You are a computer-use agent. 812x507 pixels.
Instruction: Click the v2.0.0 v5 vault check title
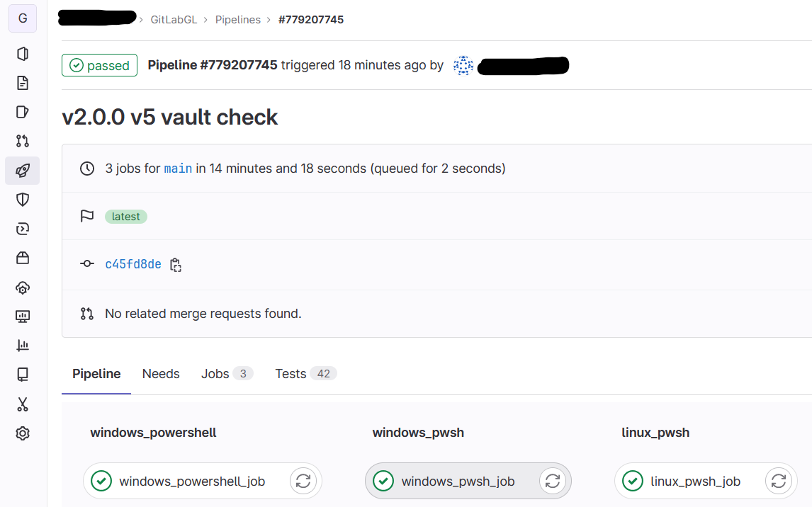pyautogui.click(x=170, y=118)
